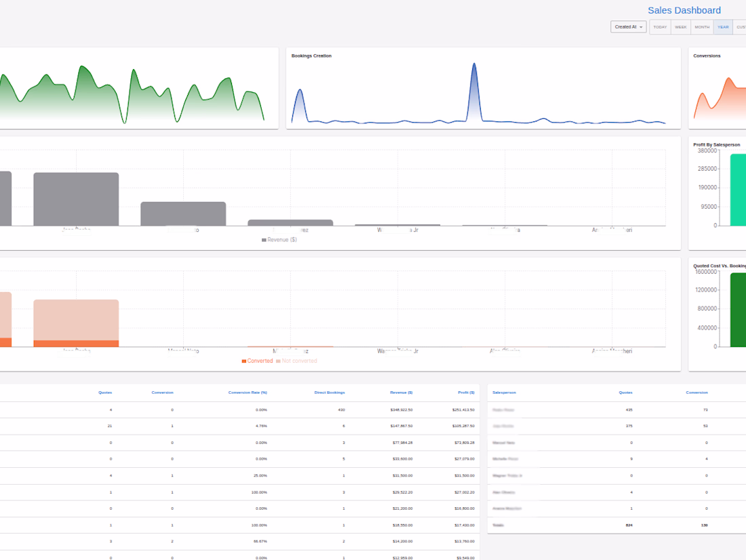Switch to the WEEK range tab
The height and width of the screenshot is (560, 746).
(x=681, y=27)
